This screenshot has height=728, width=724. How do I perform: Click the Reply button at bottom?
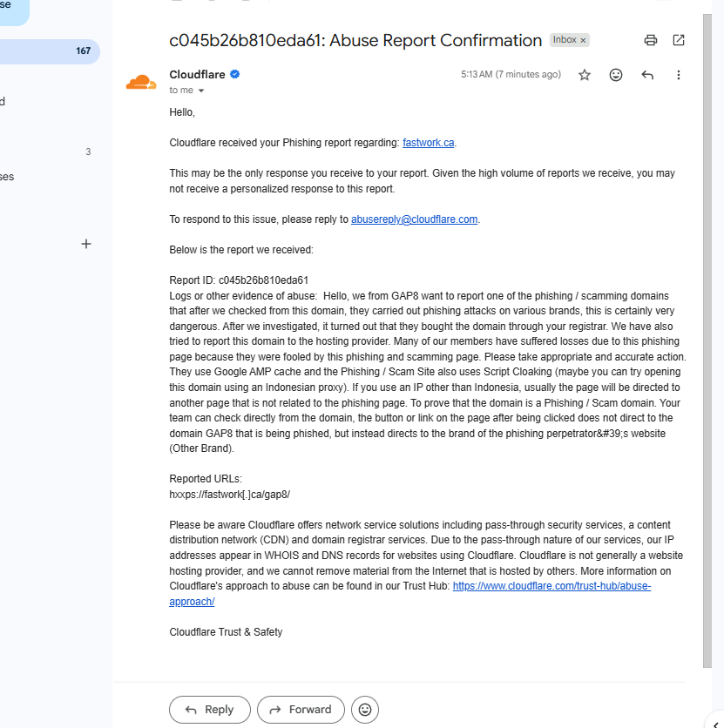210,710
